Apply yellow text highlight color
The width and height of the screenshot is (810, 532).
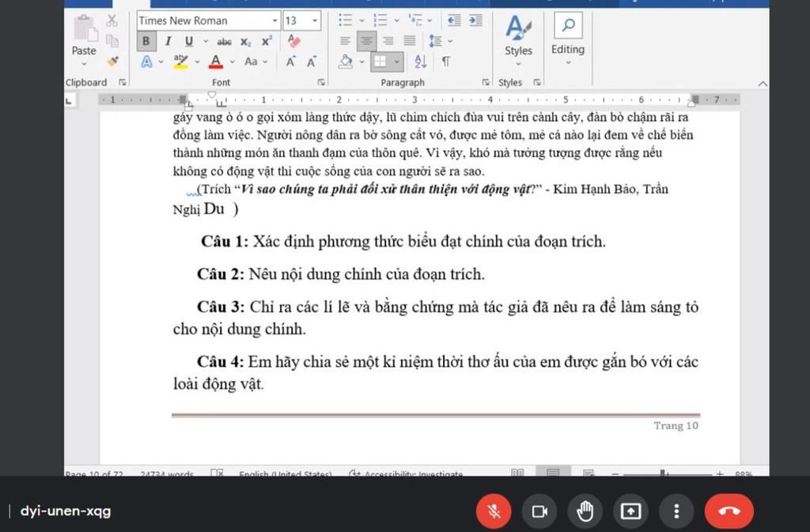tap(181, 62)
